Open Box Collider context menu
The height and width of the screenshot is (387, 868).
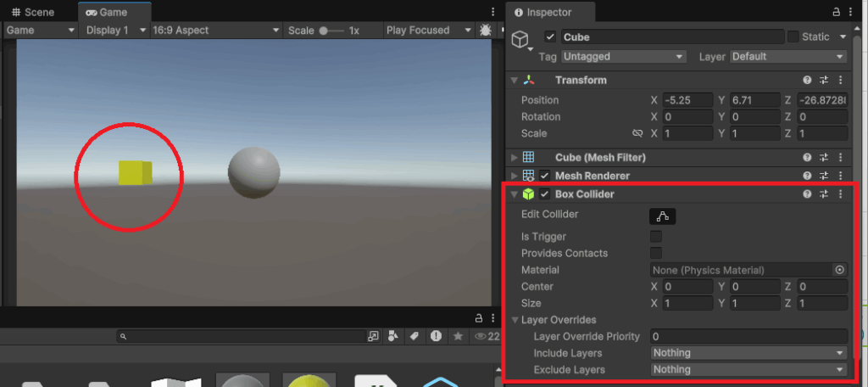coord(840,194)
